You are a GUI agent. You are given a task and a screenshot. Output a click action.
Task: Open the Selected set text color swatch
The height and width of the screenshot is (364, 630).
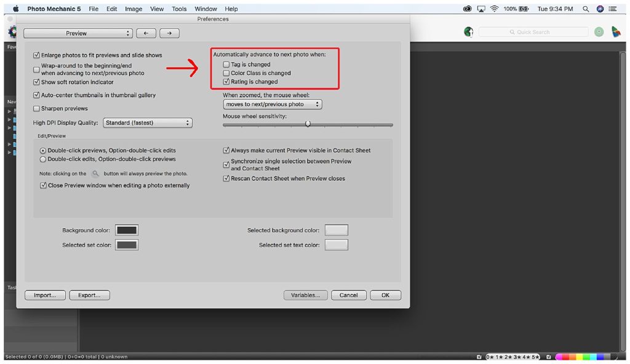click(337, 245)
